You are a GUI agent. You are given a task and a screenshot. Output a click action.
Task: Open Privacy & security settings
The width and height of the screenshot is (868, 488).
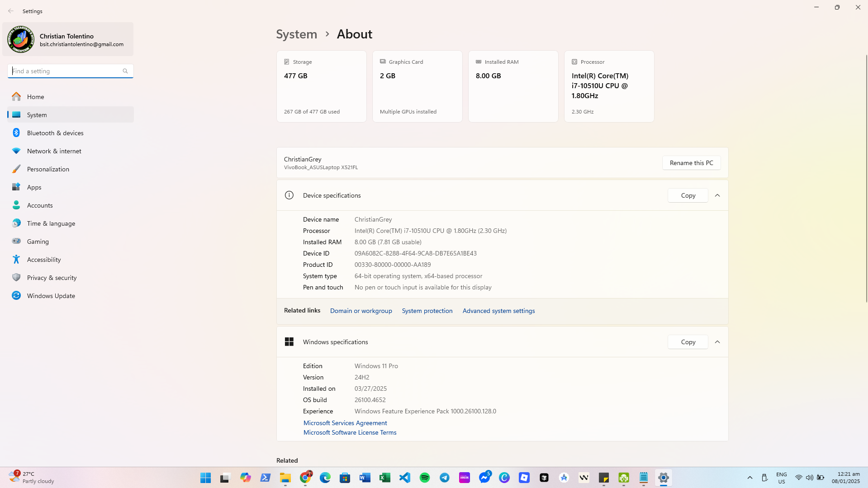tap(70, 278)
